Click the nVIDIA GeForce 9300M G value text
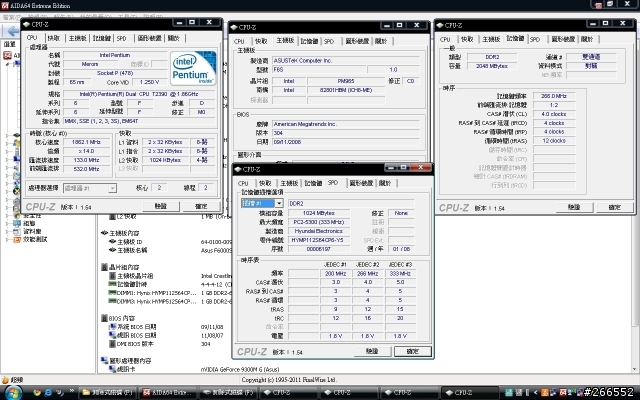640x400 pixels. tap(240, 369)
